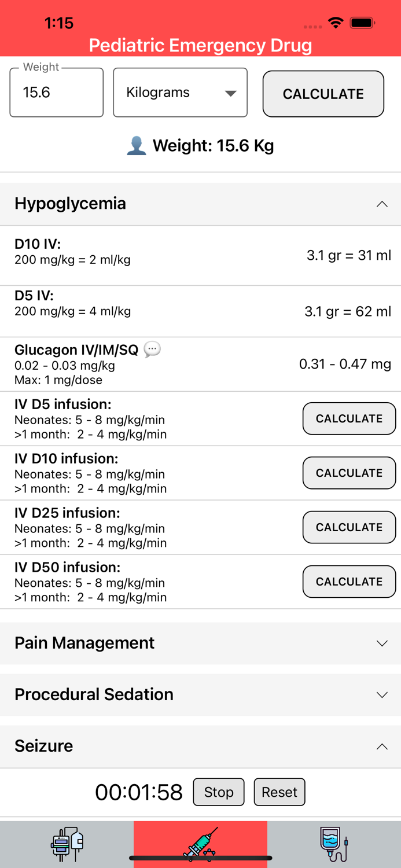The width and height of the screenshot is (401, 868).
Task: Tap the cellular signal dots icon
Action: click(x=312, y=26)
